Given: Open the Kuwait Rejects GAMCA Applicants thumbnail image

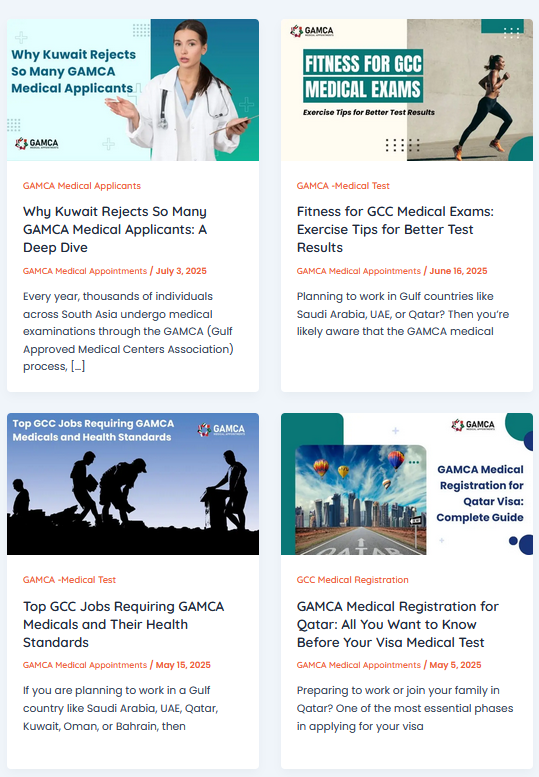Looking at the screenshot, I should click(x=133, y=90).
